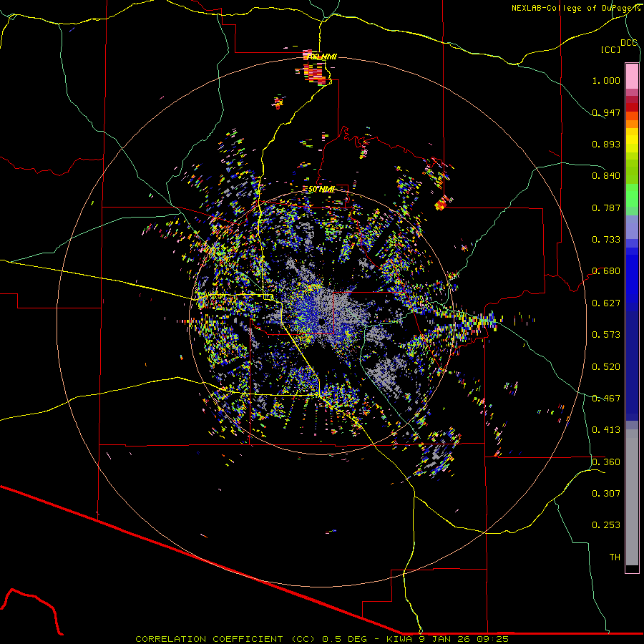Screen dimensions: 644x644
Task: Click the 0.307 legend value
Action: [x=606, y=494]
